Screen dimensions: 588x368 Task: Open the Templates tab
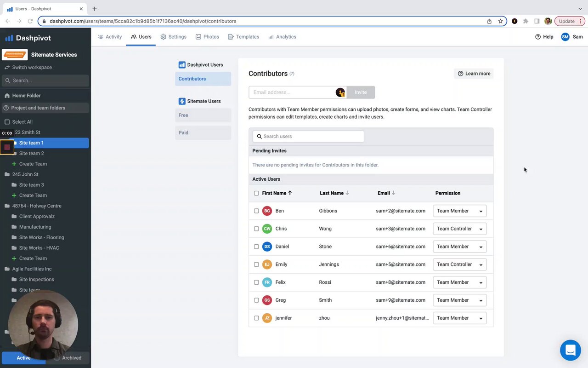(x=243, y=37)
